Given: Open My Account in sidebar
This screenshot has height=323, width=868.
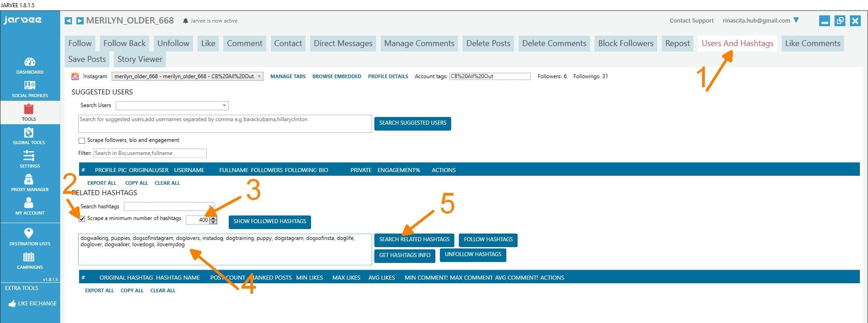Looking at the screenshot, I should (29, 206).
